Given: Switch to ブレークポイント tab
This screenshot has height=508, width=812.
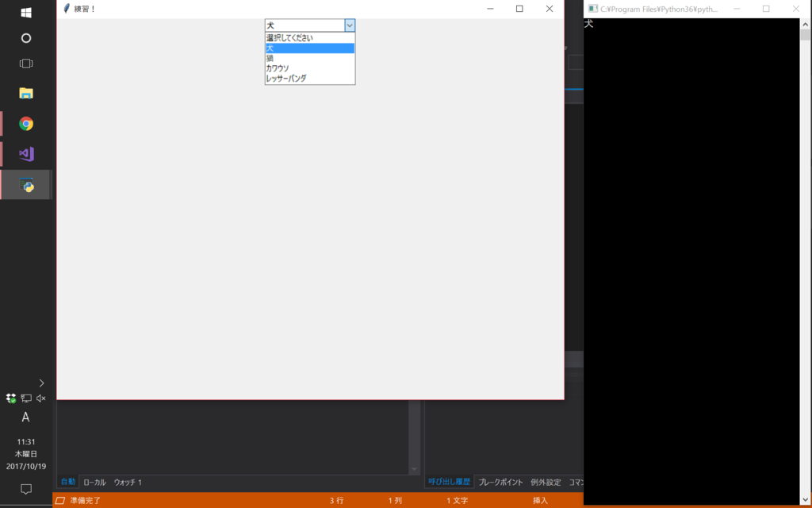Looking at the screenshot, I should [500, 482].
